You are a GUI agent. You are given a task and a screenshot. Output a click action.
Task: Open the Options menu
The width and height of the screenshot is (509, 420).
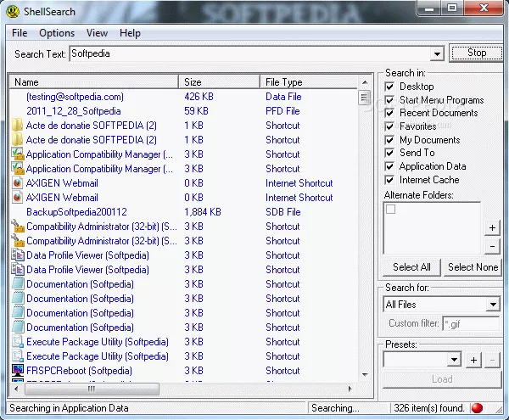click(x=57, y=33)
